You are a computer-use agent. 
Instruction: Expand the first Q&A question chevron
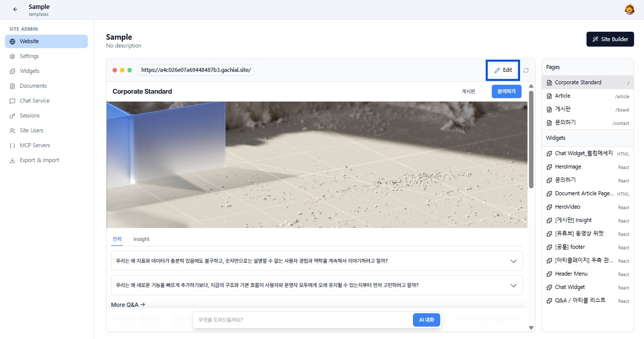pos(514,261)
